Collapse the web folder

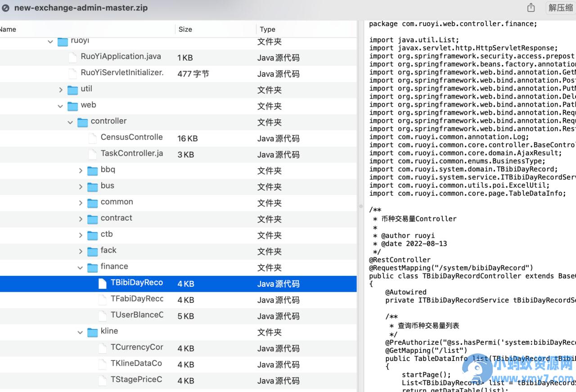tap(60, 106)
